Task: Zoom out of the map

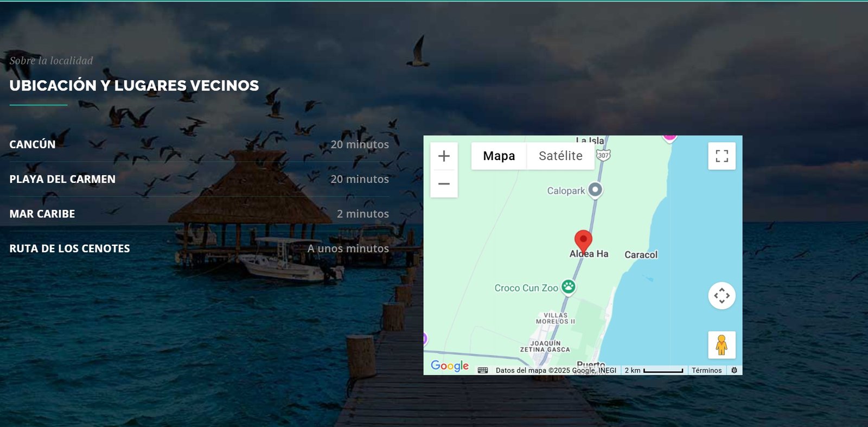Action: click(x=444, y=184)
